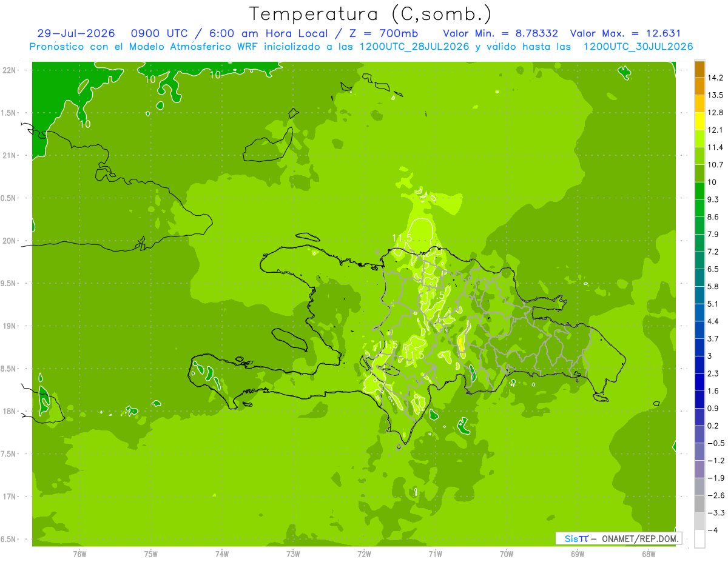Image resolution: width=728 pixels, height=562 pixels.
Task: Click the "68W" longitude label
Action: (649, 554)
